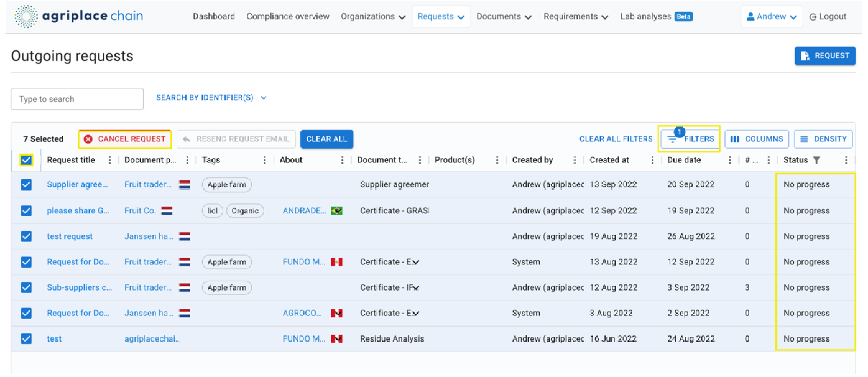Open the FILTERS panel
The image size is (868, 377).
pos(690,139)
